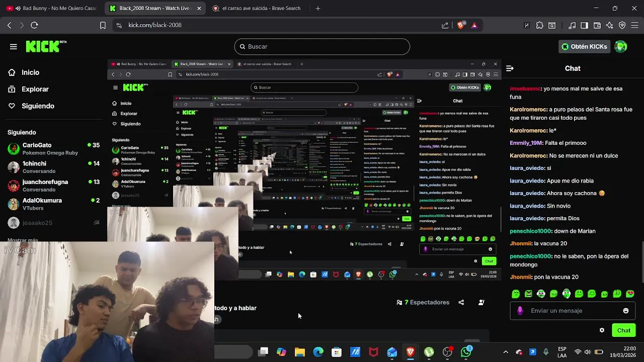Expand Mostrar más in followed list
644x362 pixels.
[23, 240]
